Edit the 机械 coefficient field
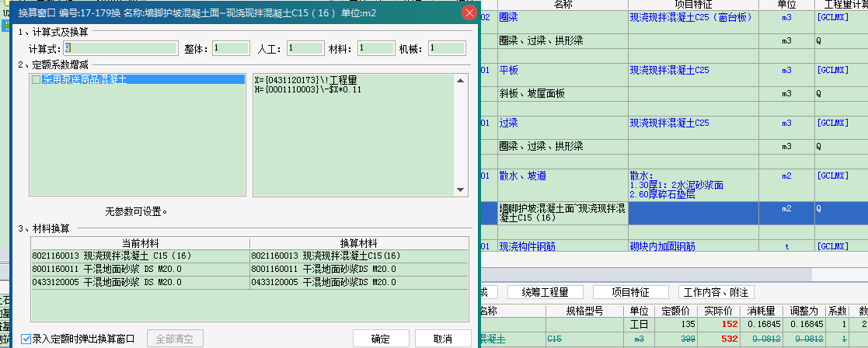Viewport: 868px width, 348px height. (x=448, y=49)
